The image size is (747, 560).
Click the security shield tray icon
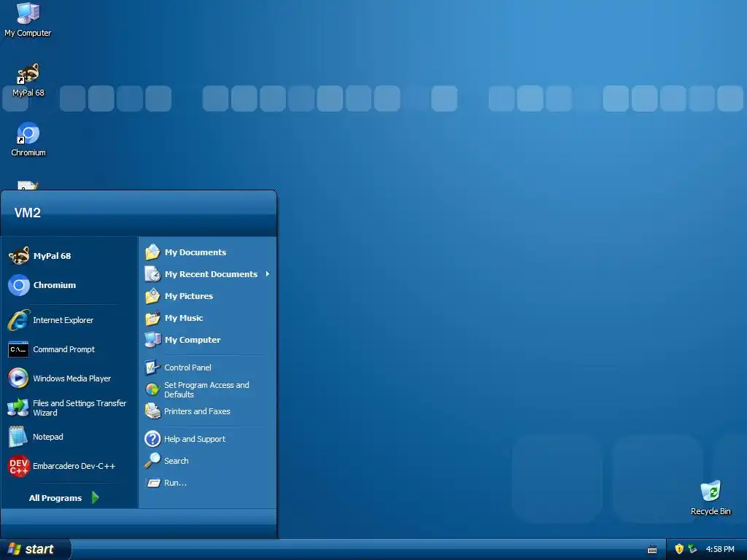679,549
